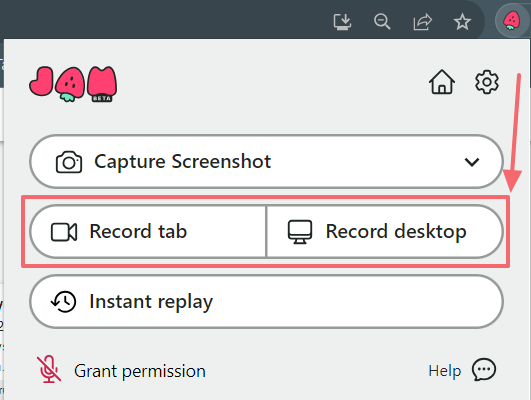Viewport: 531px width, 400px height.
Task: Click the Jam strawberry extension icon
Action: (x=511, y=21)
